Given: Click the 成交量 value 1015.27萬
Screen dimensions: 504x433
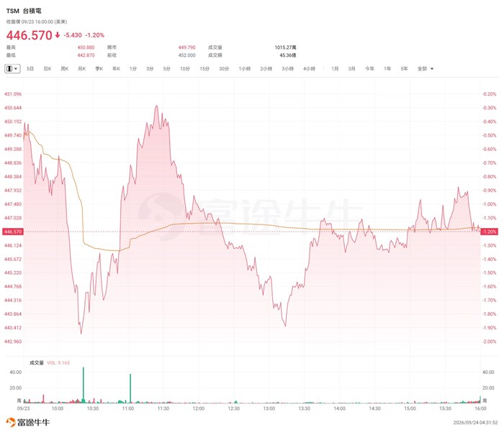Looking at the screenshot, I should point(285,47).
